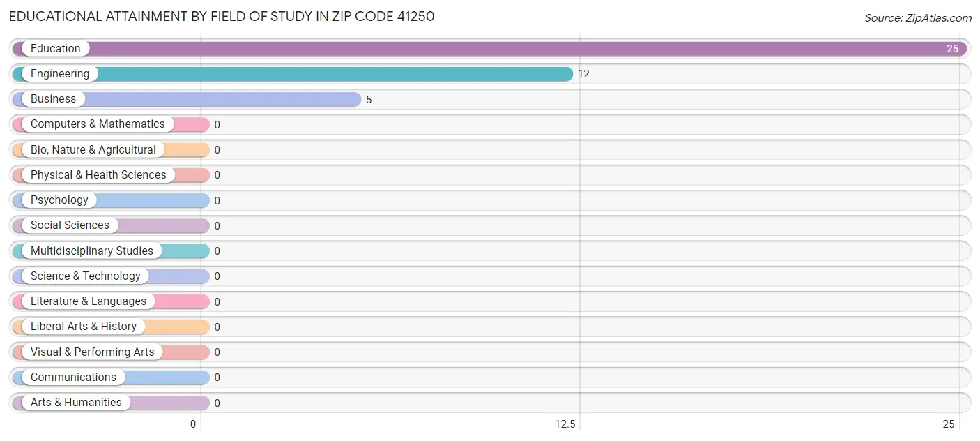Screen dimensions: 980x441
Task: Select the Communications label
Action: click(x=73, y=377)
